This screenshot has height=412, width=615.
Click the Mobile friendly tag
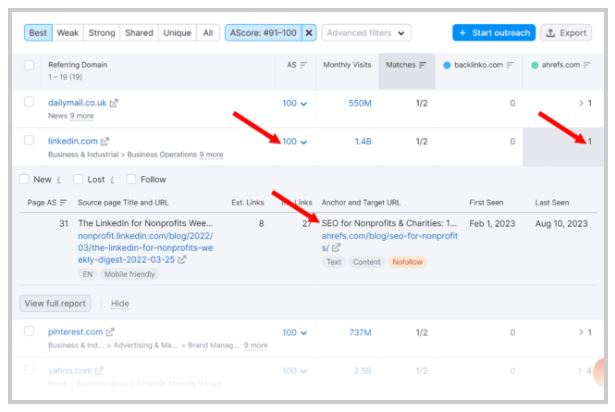click(129, 274)
